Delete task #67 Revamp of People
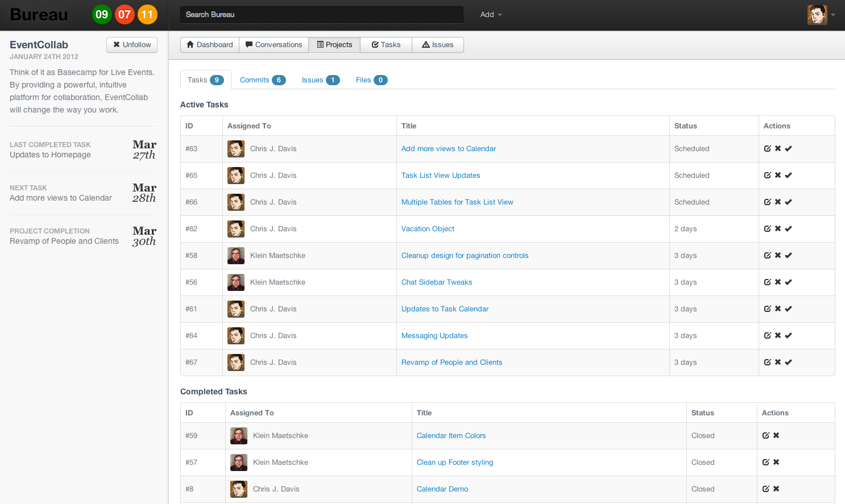Viewport: 845px width, 504px height. click(x=778, y=363)
